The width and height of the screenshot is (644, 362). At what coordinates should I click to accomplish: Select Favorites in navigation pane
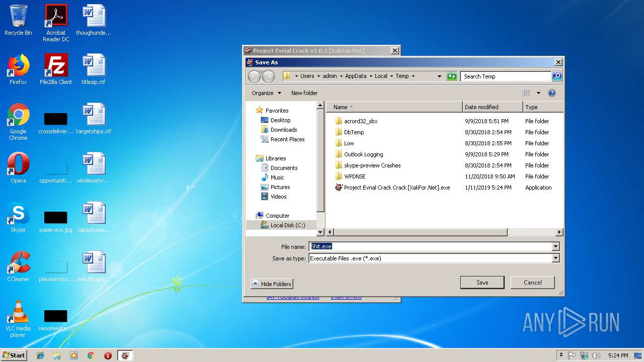[x=272, y=111]
